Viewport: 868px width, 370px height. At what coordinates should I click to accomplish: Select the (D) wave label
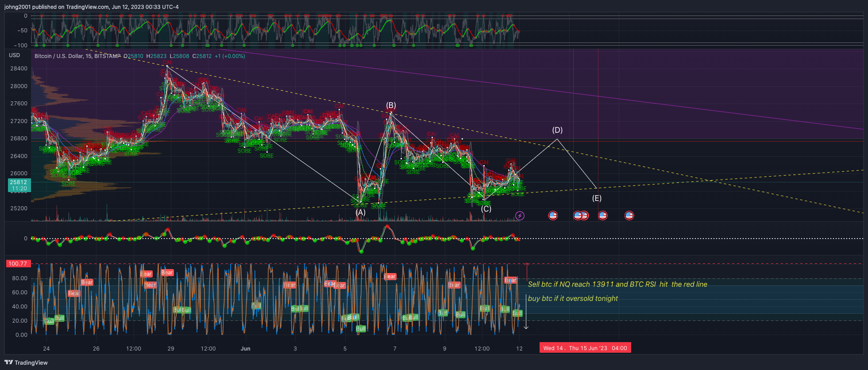coord(557,130)
